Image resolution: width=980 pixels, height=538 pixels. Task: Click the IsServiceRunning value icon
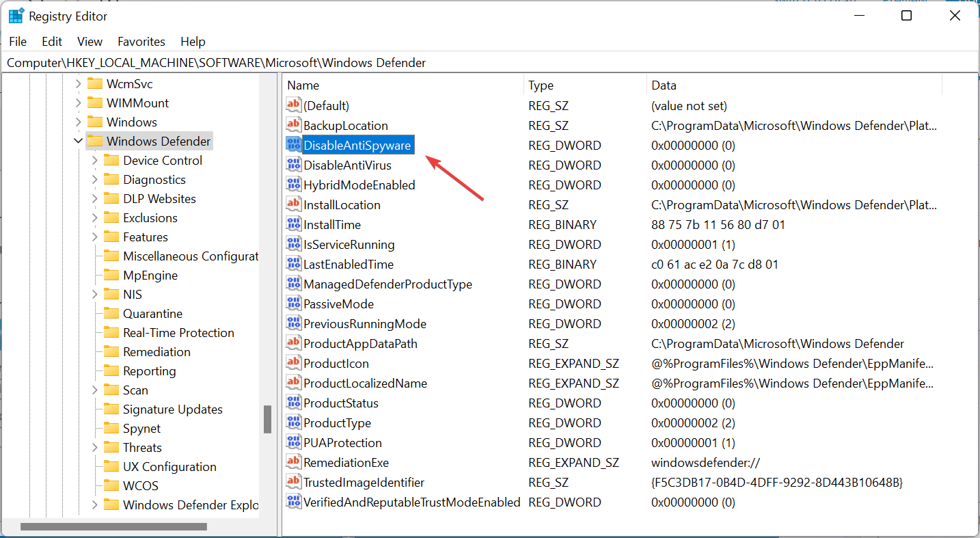(x=293, y=244)
